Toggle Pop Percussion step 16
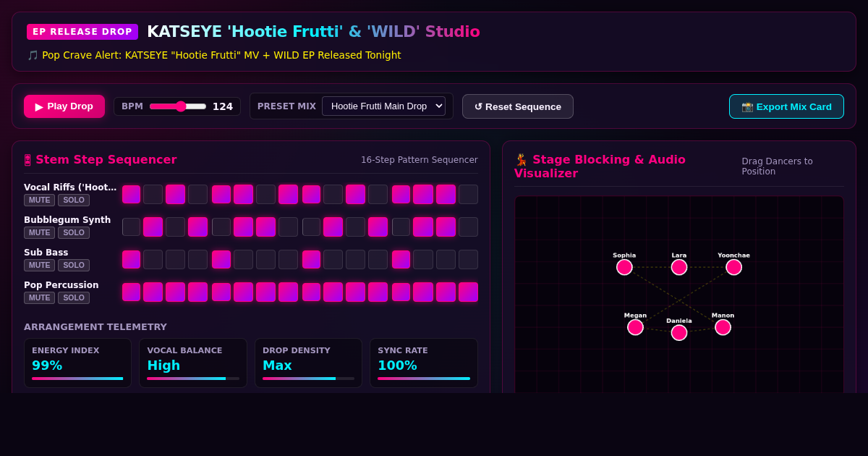868x456 pixels. (468, 292)
